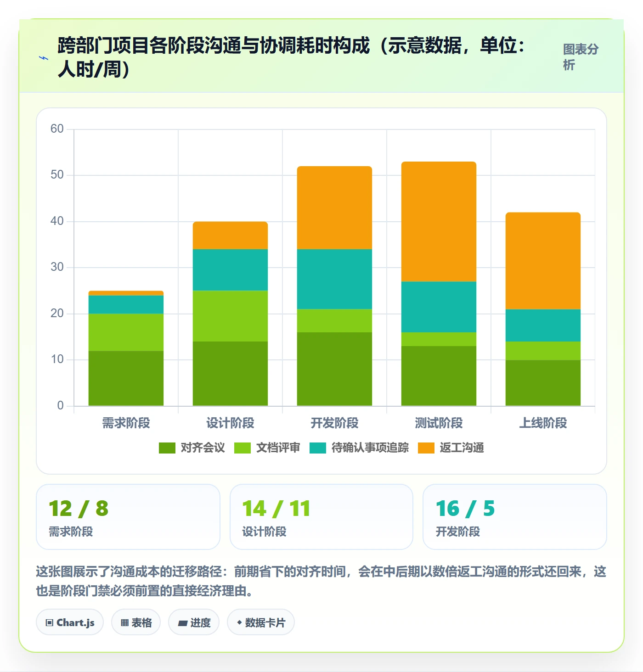Image resolution: width=643 pixels, height=672 pixels.
Task: Click the teal segment of the 上线阶段 bar
Action: tap(543, 325)
